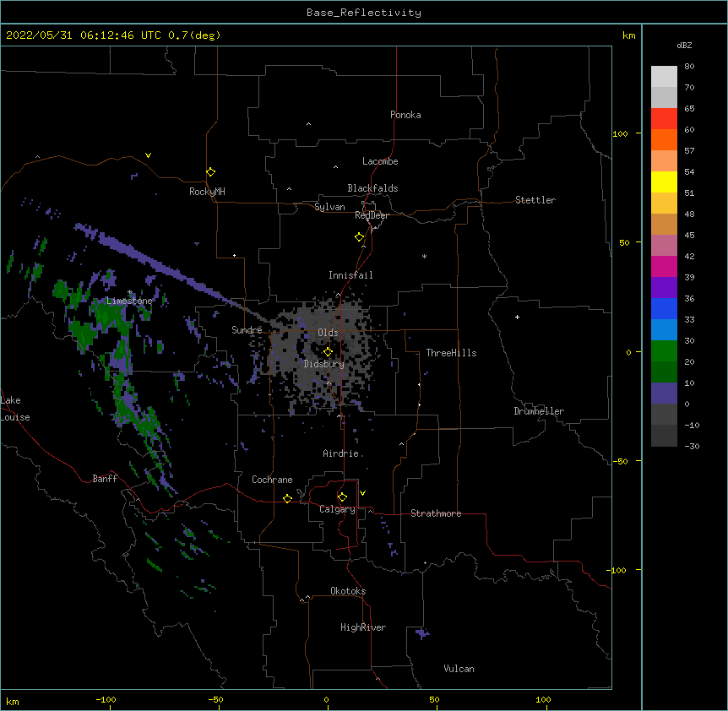Click the Didsbury town label
The image size is (728, 711).
[324, 364]
